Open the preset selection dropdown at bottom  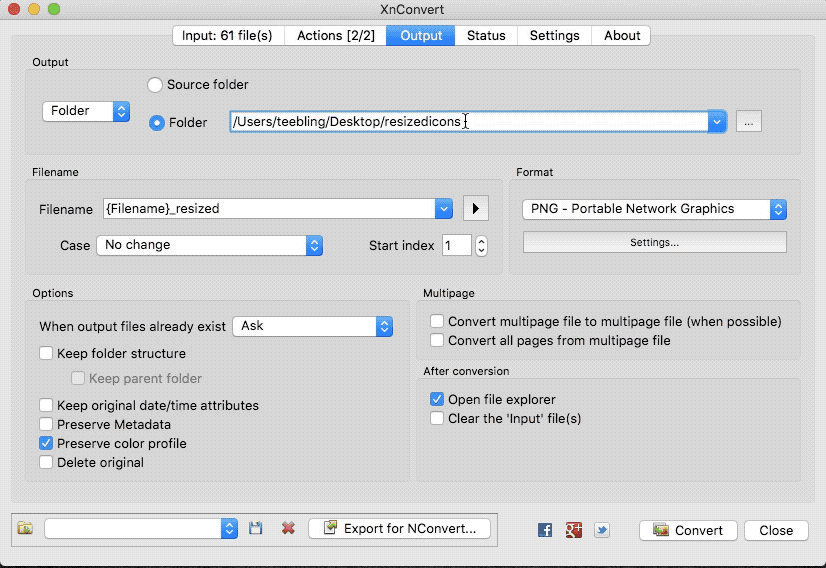[x=141, y=528]
